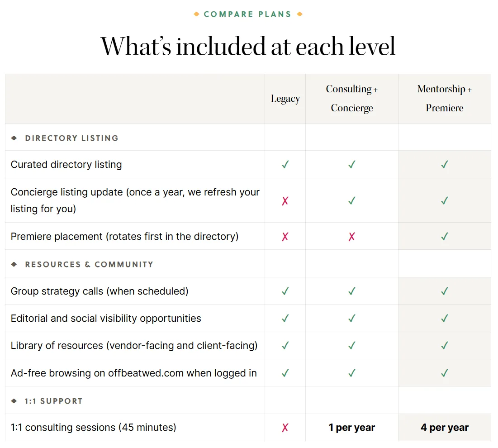
Task: Click Legacy checkmark for Curated directory listing
Action: (285, 165)
